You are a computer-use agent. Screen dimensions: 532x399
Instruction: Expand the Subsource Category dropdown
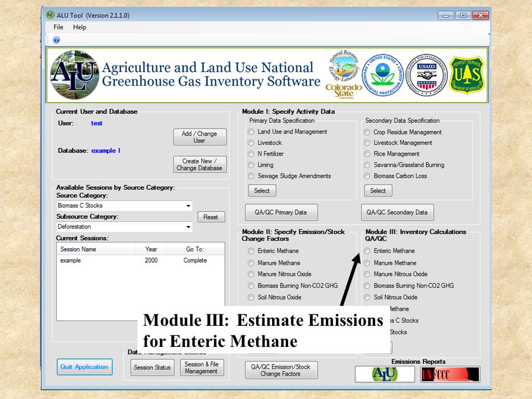(x=188, y=227)
